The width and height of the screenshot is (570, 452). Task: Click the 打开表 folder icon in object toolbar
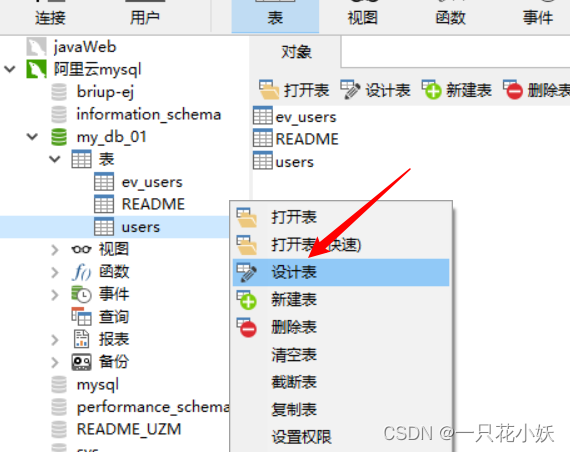coord(269,90)
